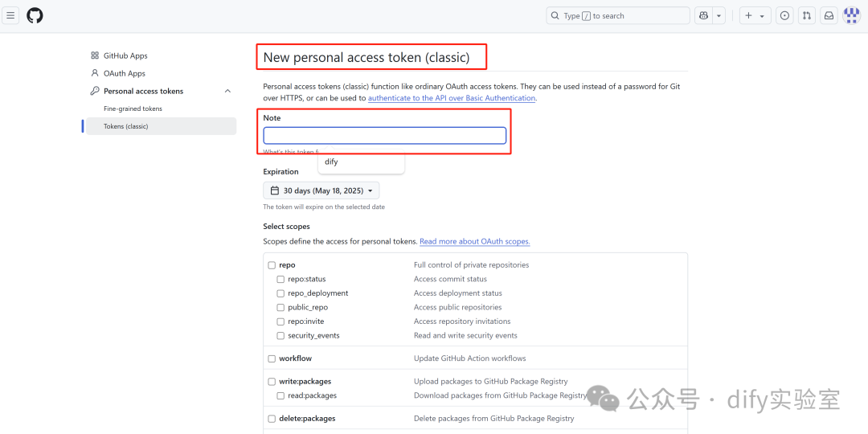Open Read more about OAuth scopes link

(474, 241)
